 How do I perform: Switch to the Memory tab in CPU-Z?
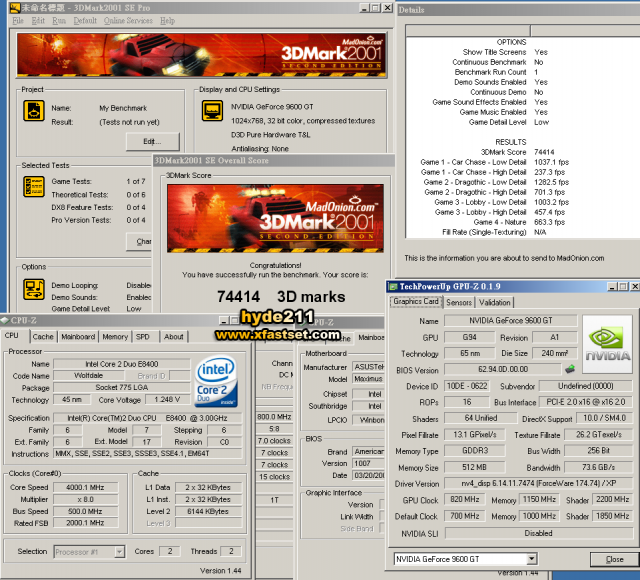pos(115,337)
